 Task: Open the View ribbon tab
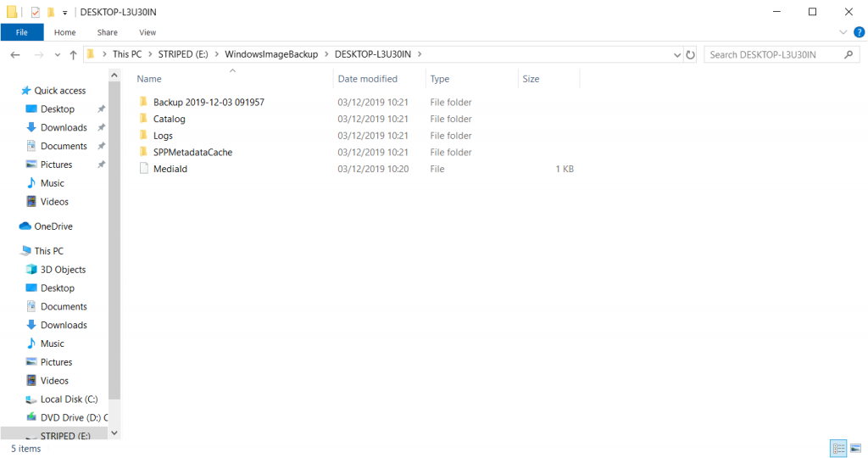[x=147, y=32]
